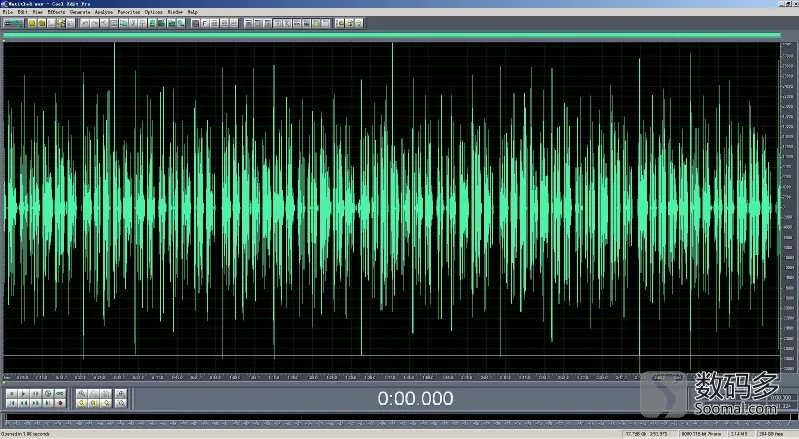
Task: Click the 0:00.000 time display
Action: (x=415, y=398)
